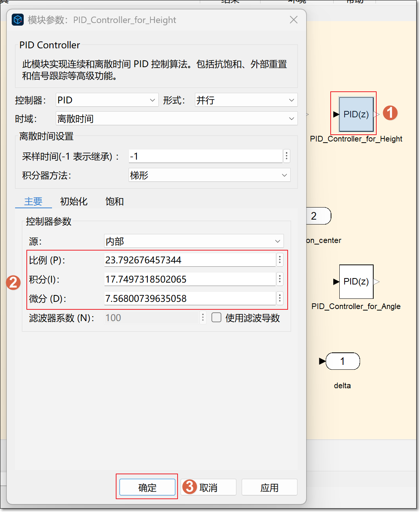The width and height of the screenshot is (420, 512).
Task: Switch to the 初始化 tab
Action: tap(74, 201)
